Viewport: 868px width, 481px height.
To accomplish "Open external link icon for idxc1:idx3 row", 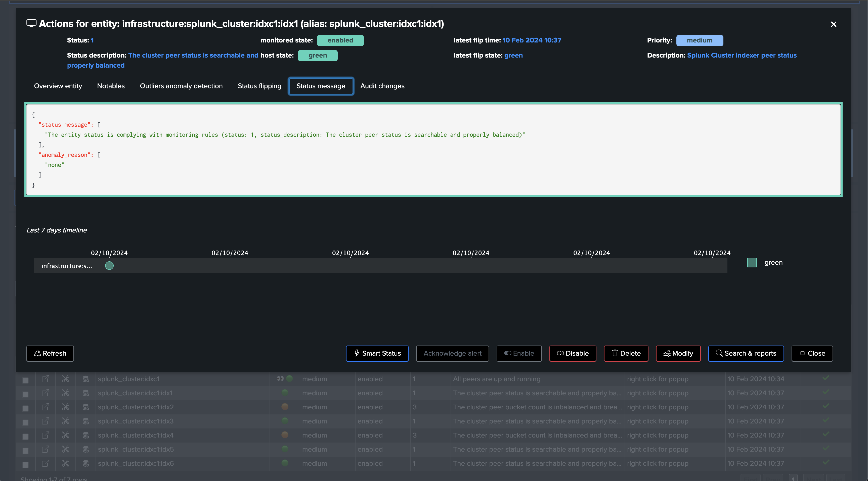I will 45,421.
